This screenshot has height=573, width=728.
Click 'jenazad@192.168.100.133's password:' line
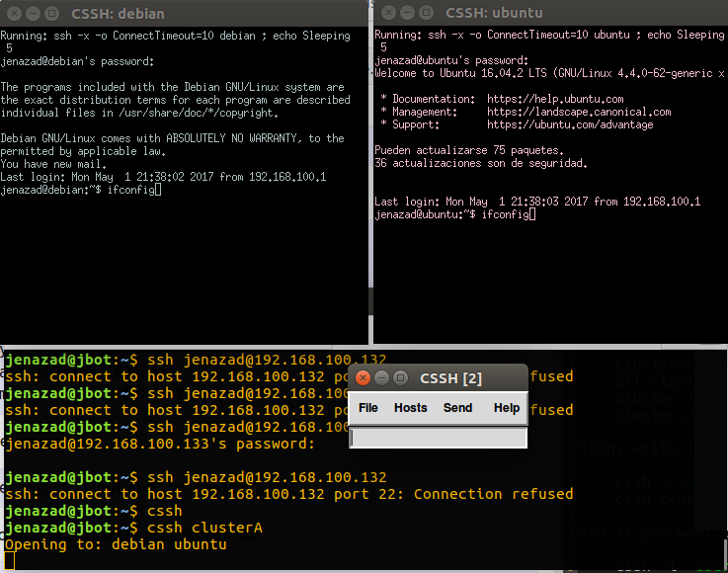pyautogui.click(x=160, y=444)
